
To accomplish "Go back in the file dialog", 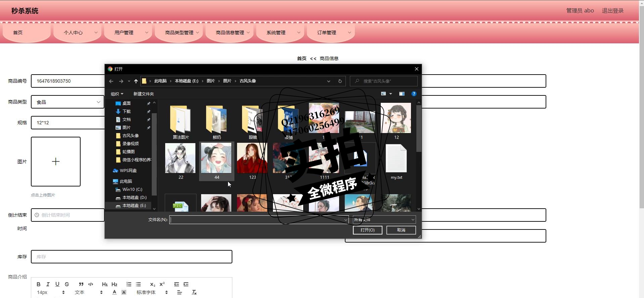I will (x=111, y=81).
